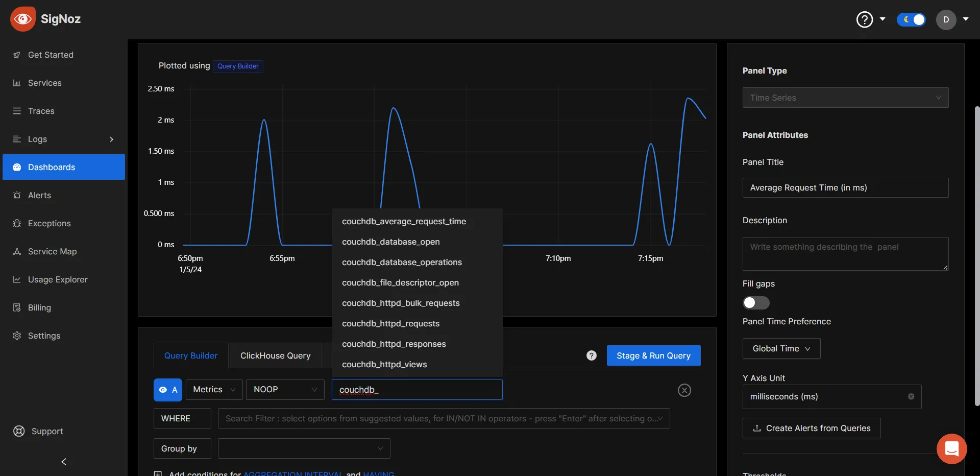Open Alerts menu item
This screenshot has height=476, width=980.
pyautogui.click(x=64, y=195)
